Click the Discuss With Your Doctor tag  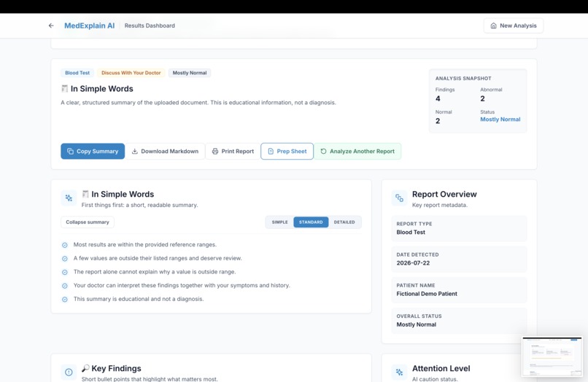(x=131, y=73)
